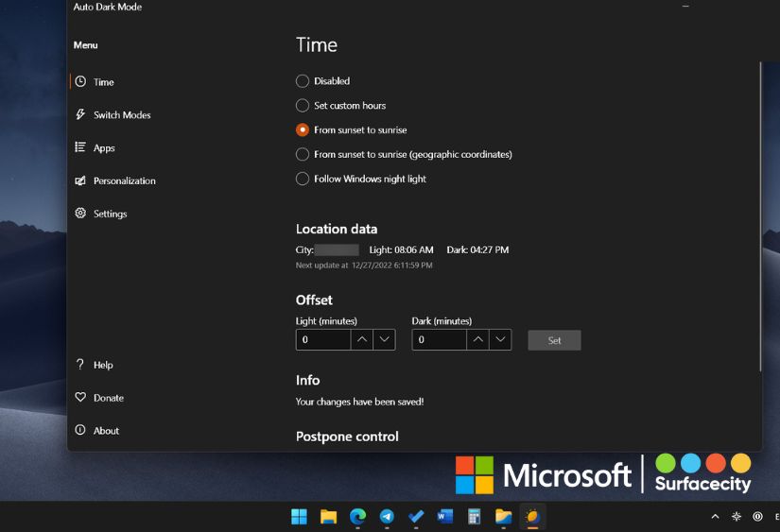Open the Apps section in sidebar
This screenshot has height=532, width=780.
click(x=104, y=148)
